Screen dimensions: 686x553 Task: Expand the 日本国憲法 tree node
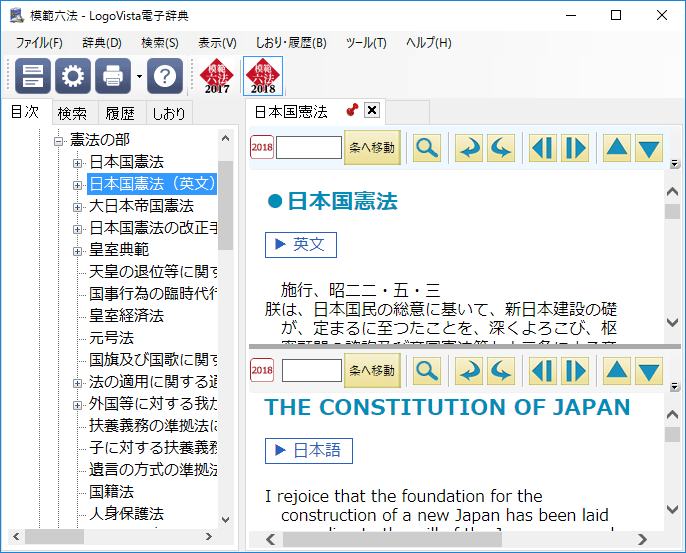77,163
